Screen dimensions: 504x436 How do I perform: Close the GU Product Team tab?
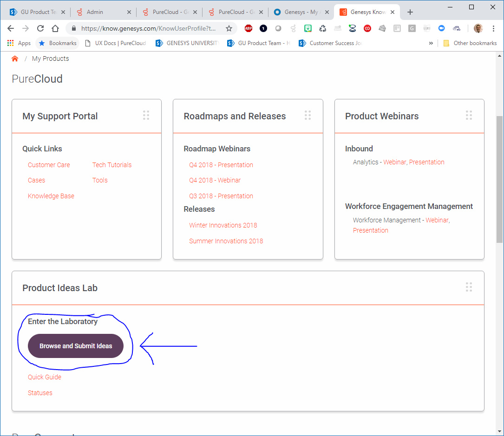63,12
